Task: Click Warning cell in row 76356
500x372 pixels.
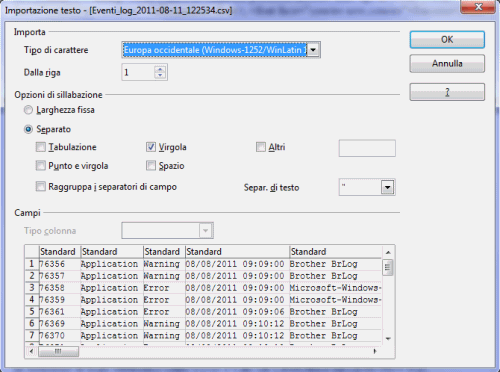Action: pyautogui.click(x=164, y=264)
